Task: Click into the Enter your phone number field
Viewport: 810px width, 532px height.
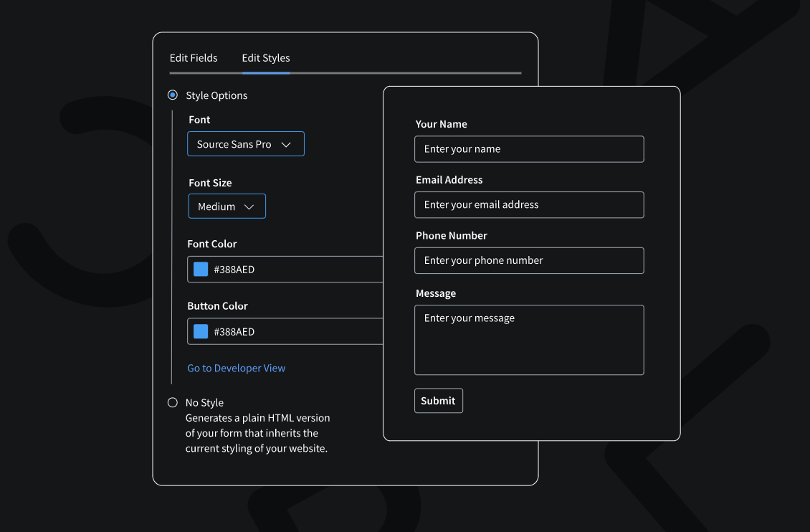Action: tap(529, 260)
